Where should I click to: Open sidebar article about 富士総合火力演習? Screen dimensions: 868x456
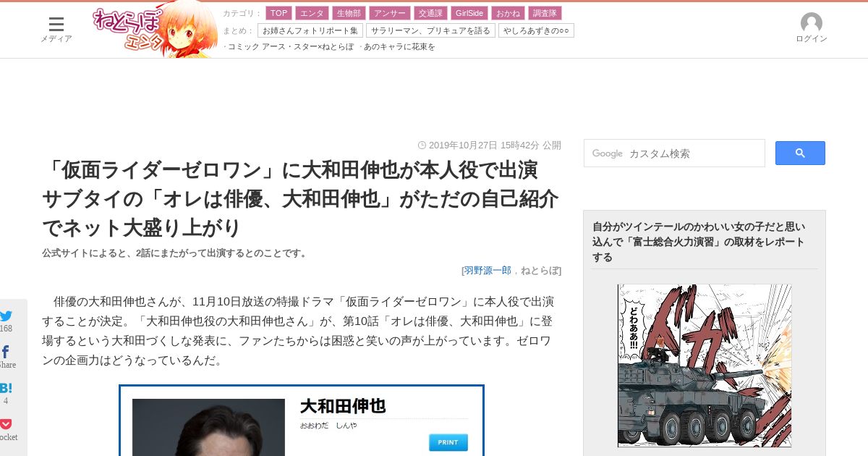coord(699,242)
